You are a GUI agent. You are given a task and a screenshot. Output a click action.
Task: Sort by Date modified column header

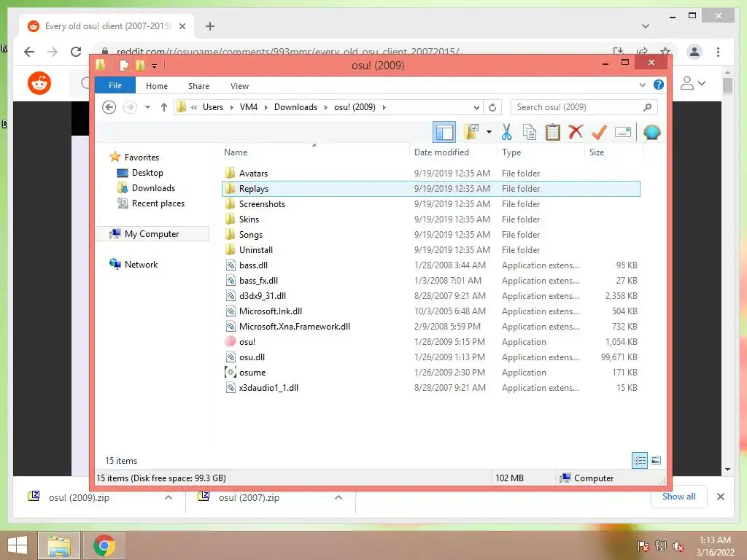pos(441,152)
